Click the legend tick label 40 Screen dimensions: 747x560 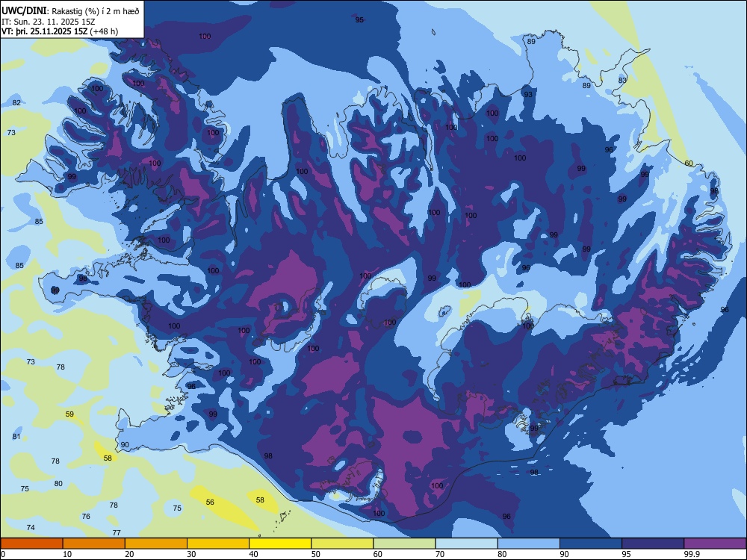(x=254, y=554)
